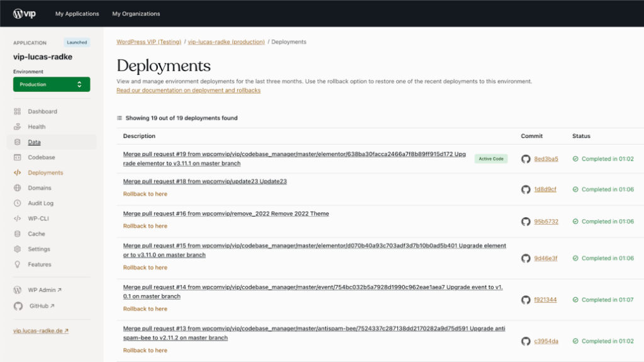Open commit link c3954da
Viewport: 644px width, 362px height.
click(x=546, y=341)
